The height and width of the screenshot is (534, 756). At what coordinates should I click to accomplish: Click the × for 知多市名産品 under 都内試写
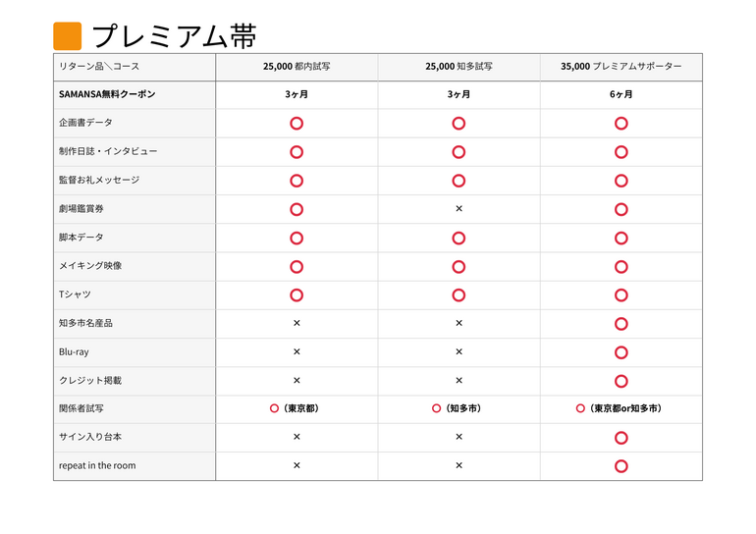pos(297,323)
